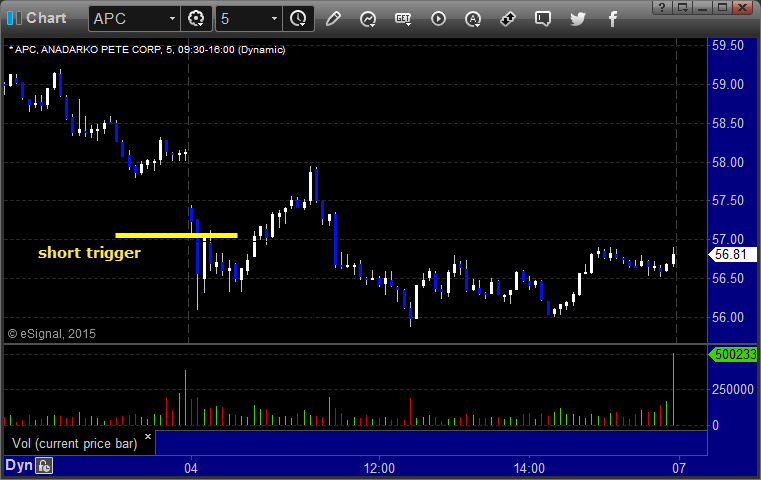Minimize the chart window
The width and height of the screenshot is (761, 480).
click(702, 7)
